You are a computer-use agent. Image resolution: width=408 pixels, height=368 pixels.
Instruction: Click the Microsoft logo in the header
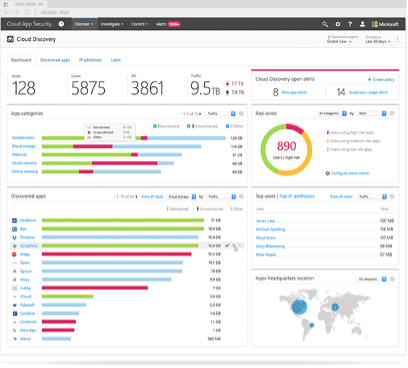pos(385,24)
